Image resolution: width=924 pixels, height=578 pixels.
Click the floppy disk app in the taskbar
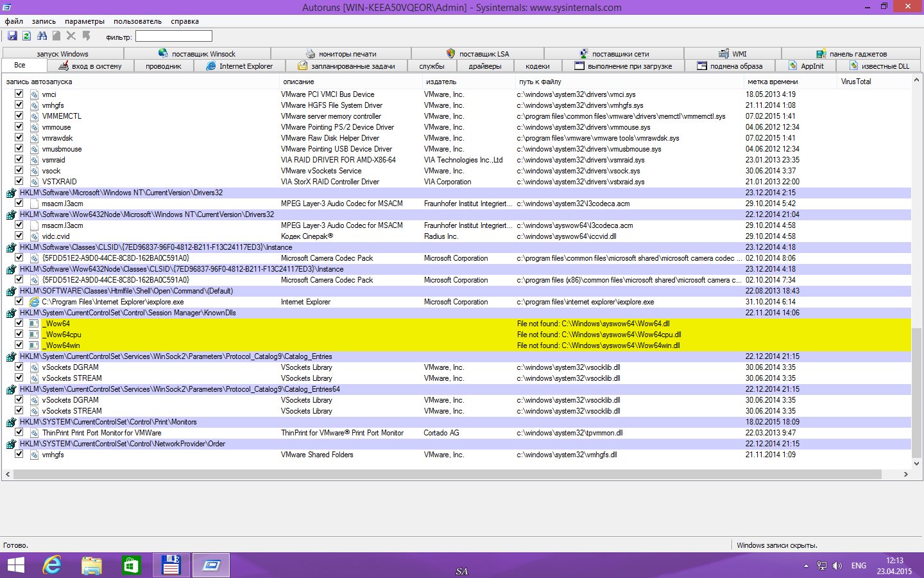point(171,565)
